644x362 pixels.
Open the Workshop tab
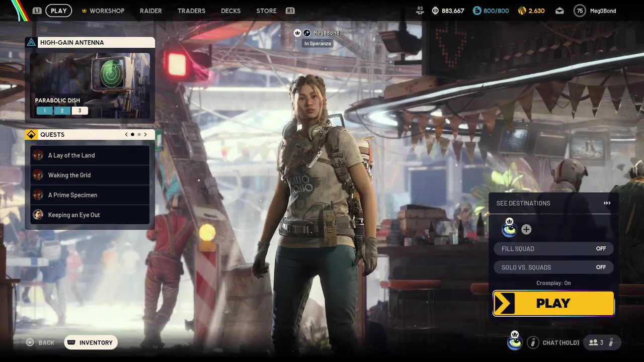tap(107, 11)
